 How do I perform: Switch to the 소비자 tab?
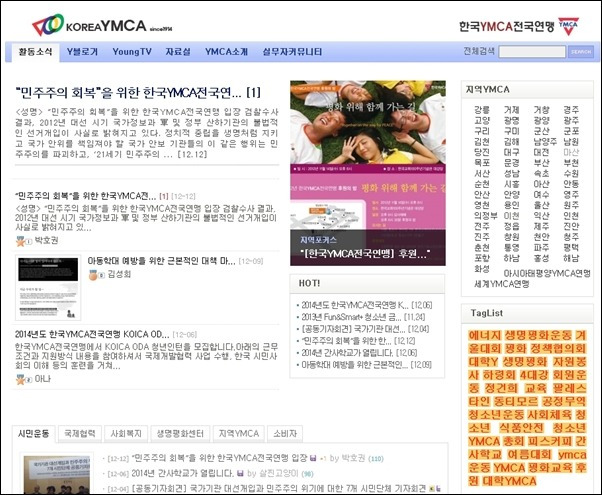coord(285,434)
